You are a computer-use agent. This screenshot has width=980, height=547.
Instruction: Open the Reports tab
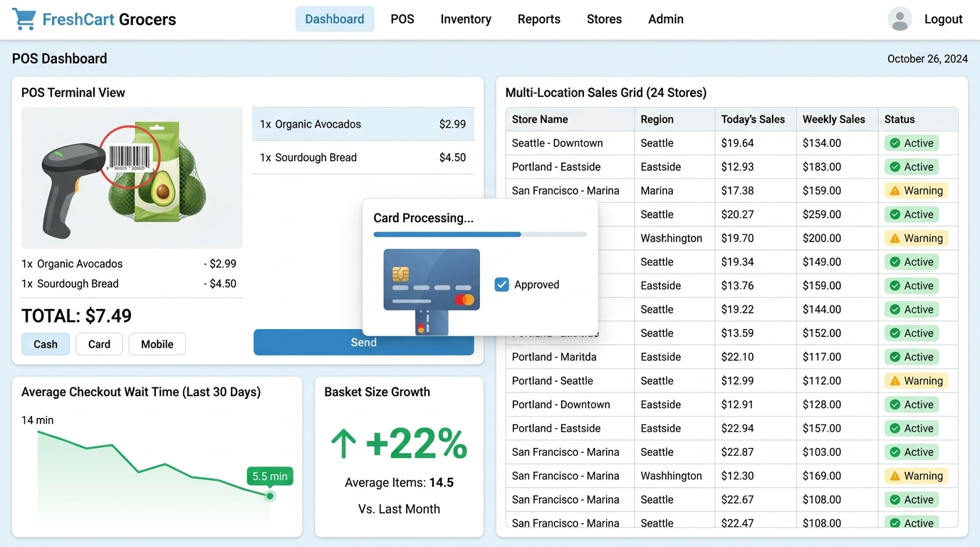[x=539, y=19]
